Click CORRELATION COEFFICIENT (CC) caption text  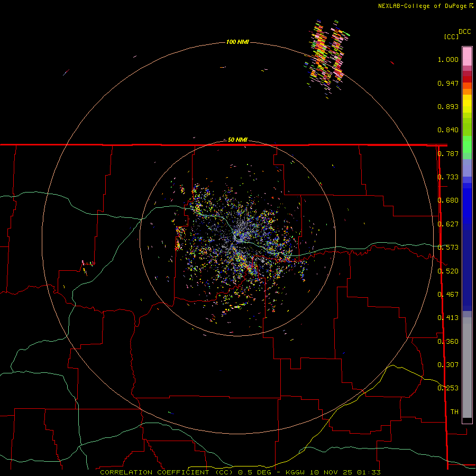tap(167, 472)
